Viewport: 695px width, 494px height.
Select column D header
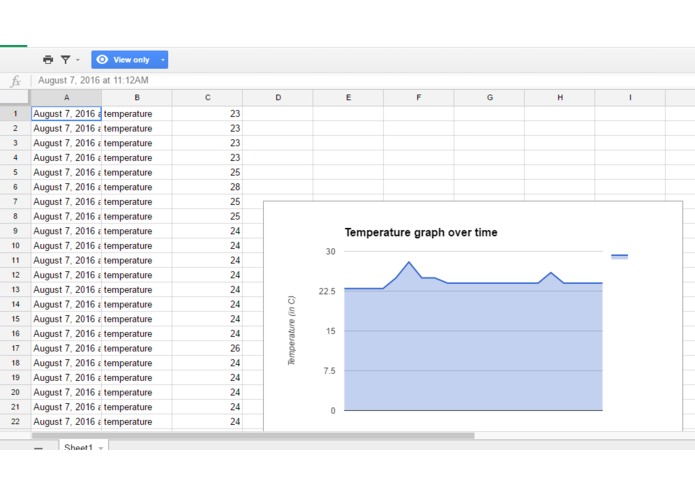(278, 97)
